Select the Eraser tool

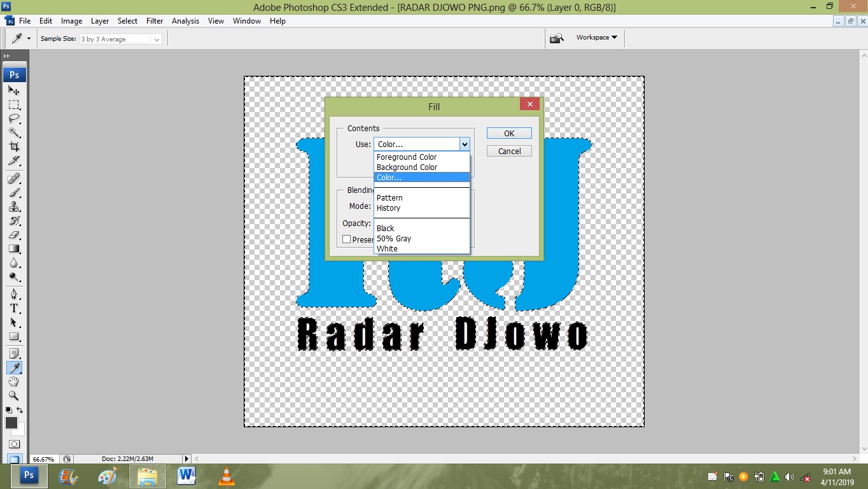coord(14,234)
